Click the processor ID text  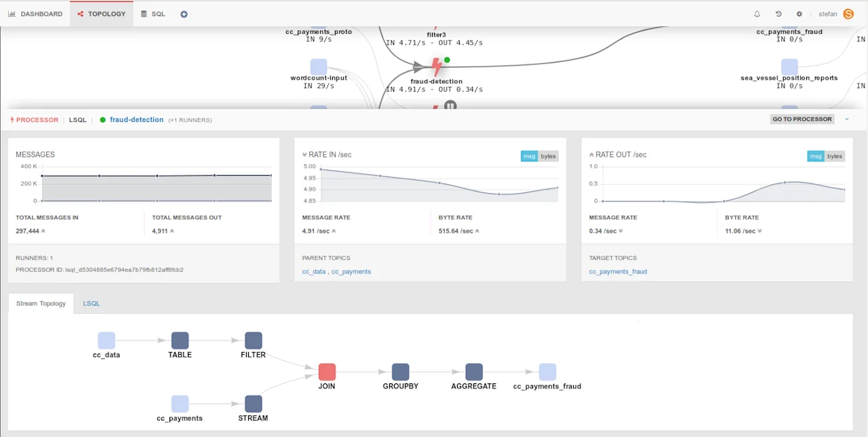(100, 269)
